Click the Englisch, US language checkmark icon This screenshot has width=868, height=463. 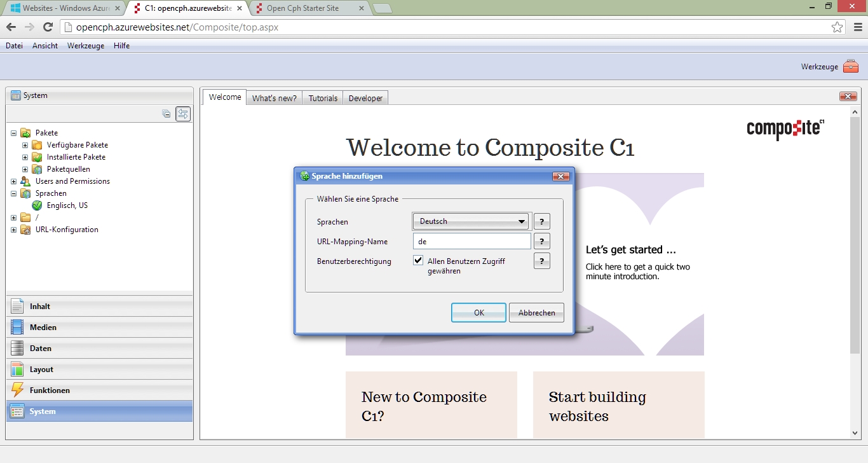coord(37,205)
